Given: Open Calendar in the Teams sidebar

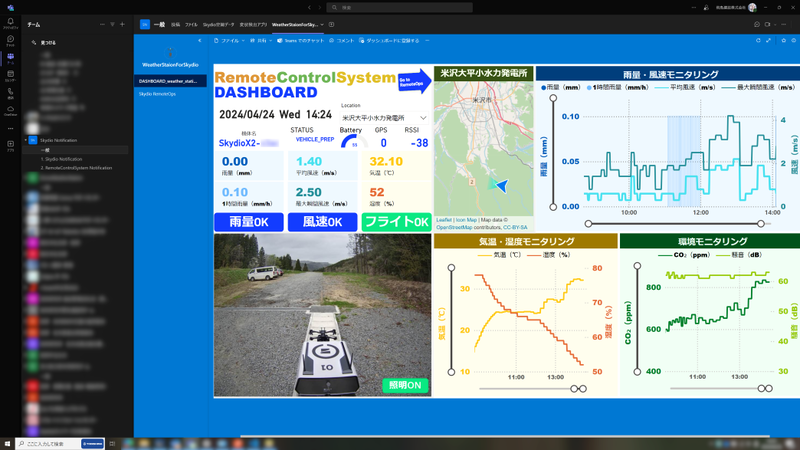Looking at the screenshot, I should click(x=11, y=75).
